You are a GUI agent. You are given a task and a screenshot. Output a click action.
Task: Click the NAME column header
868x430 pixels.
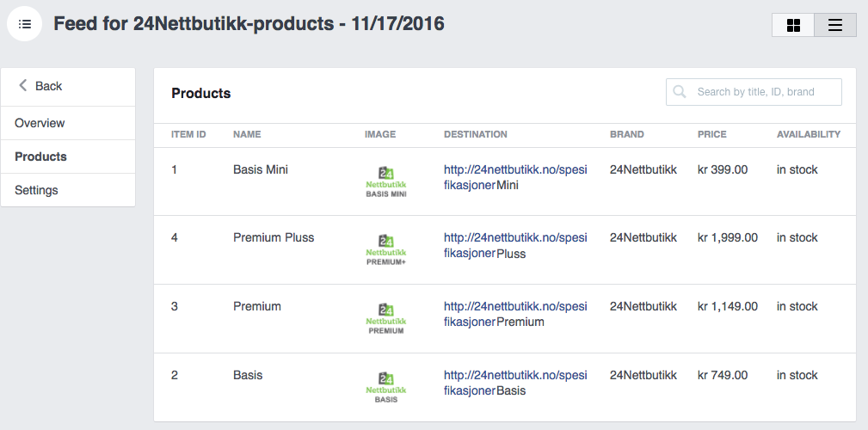click(x=247, y=134)
